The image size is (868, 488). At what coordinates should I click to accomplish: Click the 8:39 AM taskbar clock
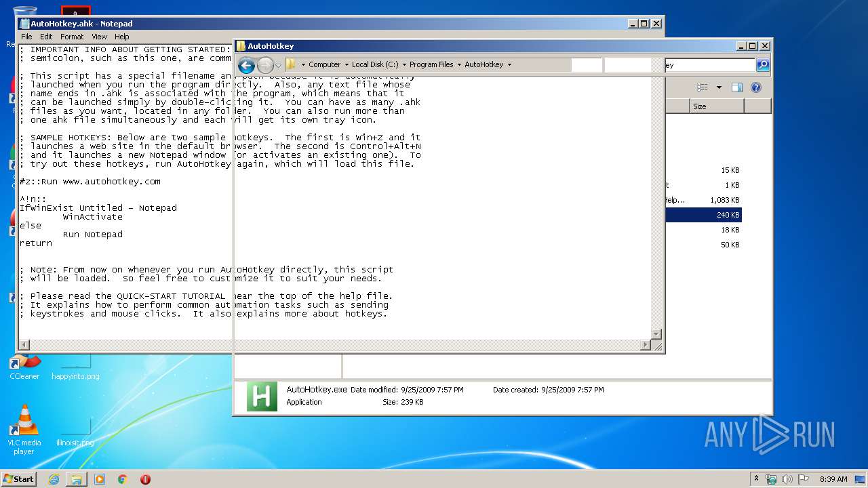[x=833, y=479]
